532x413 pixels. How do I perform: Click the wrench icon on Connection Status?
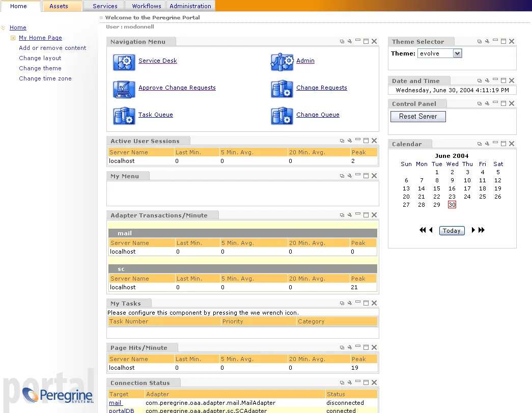[x=350, y=382]
